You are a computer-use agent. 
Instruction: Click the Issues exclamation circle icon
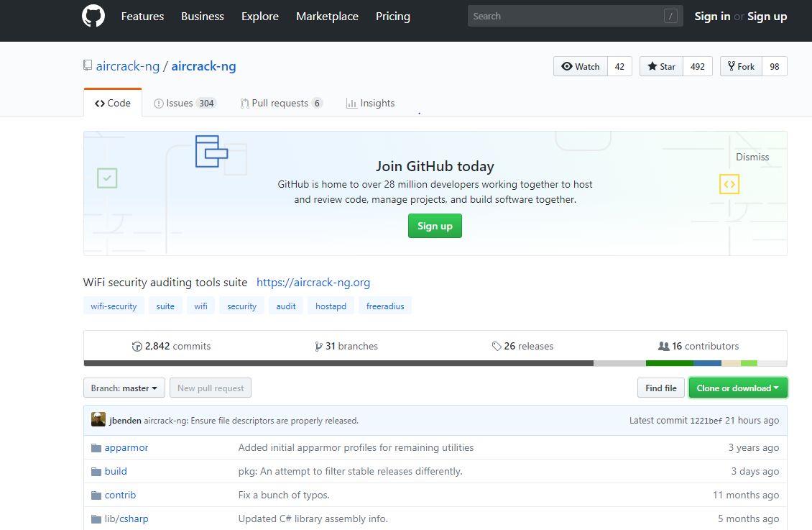pos(159,104)
